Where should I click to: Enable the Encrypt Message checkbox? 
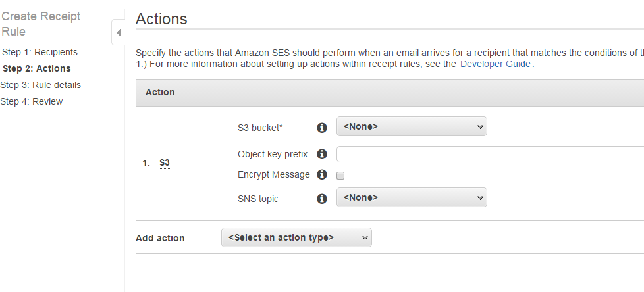coord(340,176)
